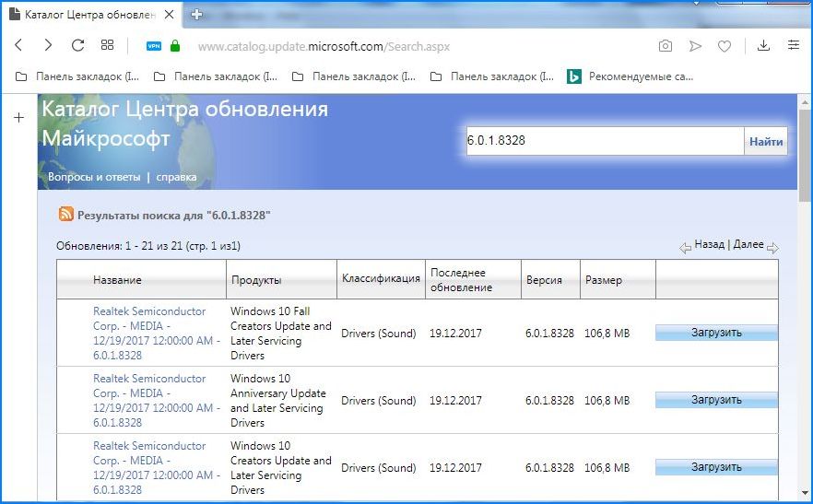Click the left arrow icon beside Назад
The width and height of the screenshot is (813, 504).
[686, 249]
